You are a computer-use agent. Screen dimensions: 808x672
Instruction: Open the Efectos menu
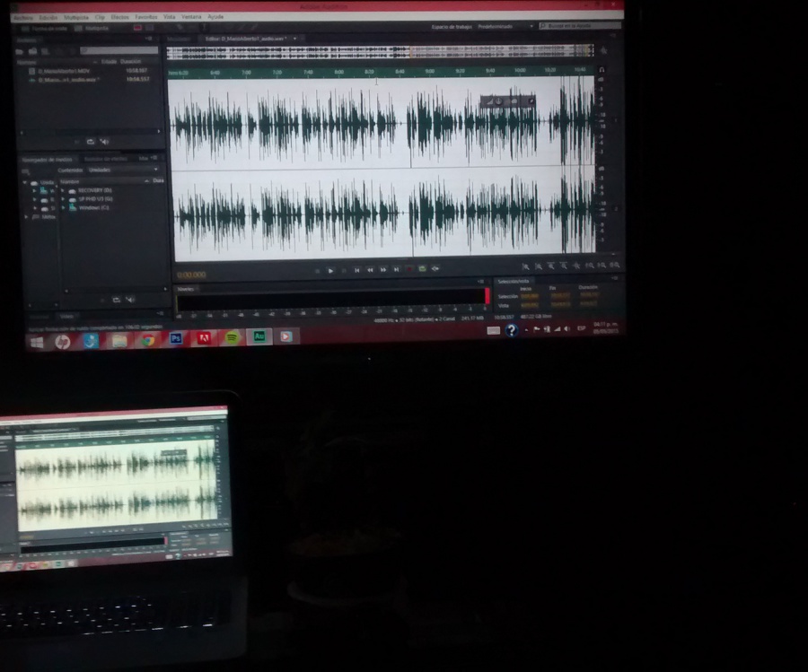point(119,17)
